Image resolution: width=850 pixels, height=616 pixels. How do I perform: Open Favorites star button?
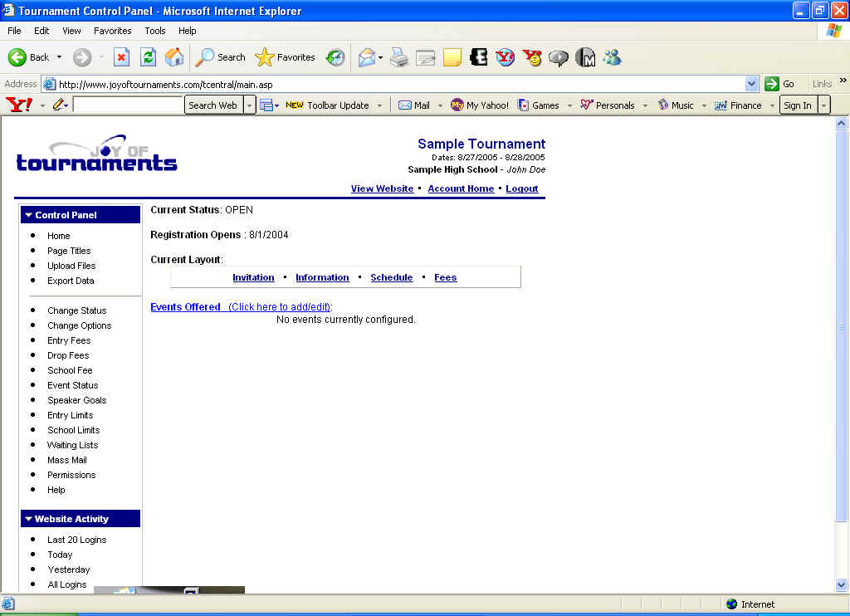[x=286, y=57]
